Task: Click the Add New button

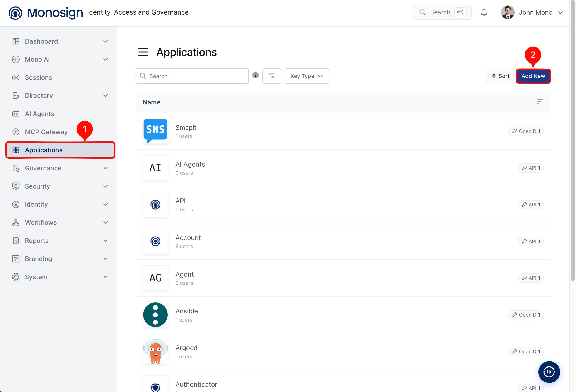Action: (533, 76)
